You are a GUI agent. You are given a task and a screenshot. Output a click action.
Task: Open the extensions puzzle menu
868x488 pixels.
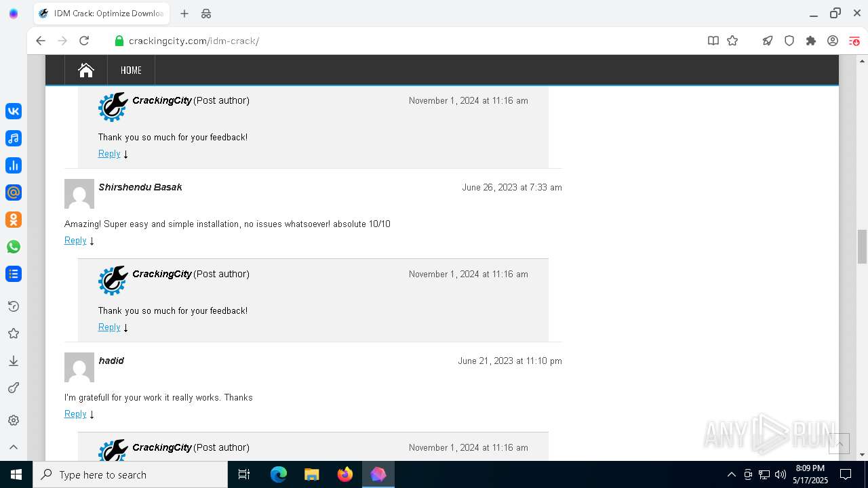click(811, 41)
